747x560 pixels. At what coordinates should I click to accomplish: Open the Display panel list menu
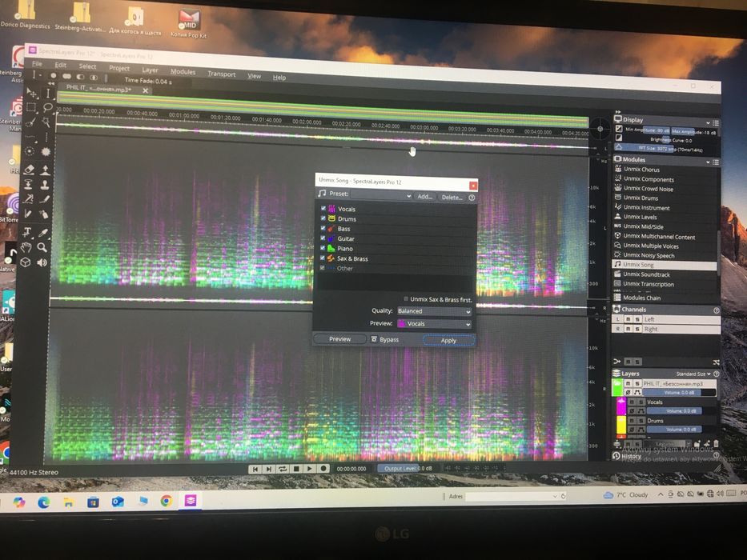tap(716, 123)
